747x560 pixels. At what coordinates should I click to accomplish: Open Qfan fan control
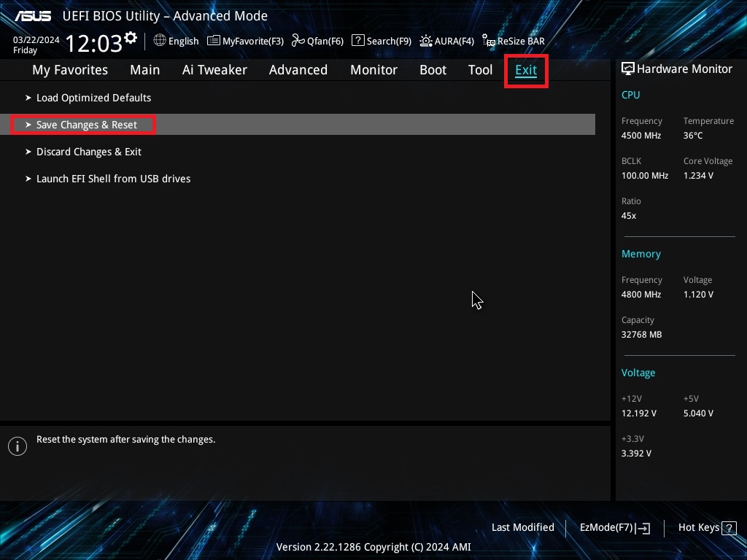318,41
